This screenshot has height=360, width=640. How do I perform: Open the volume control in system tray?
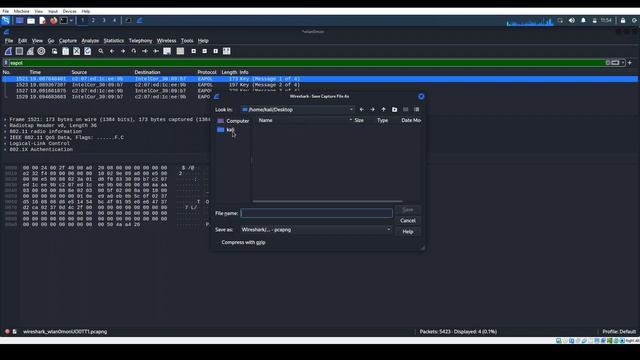click(572, 20)
